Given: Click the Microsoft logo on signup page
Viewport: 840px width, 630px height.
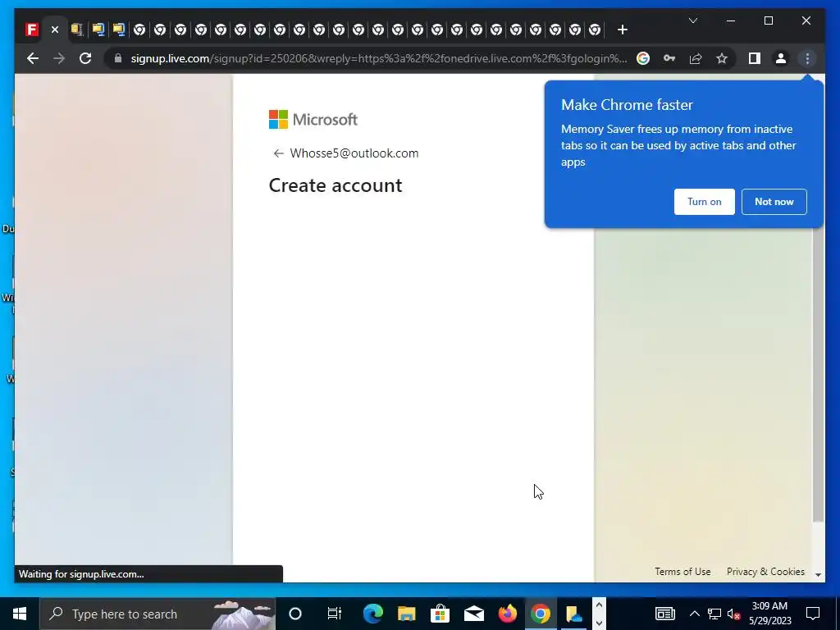Looking at the screenshot, I should click(x=313, y=120).
